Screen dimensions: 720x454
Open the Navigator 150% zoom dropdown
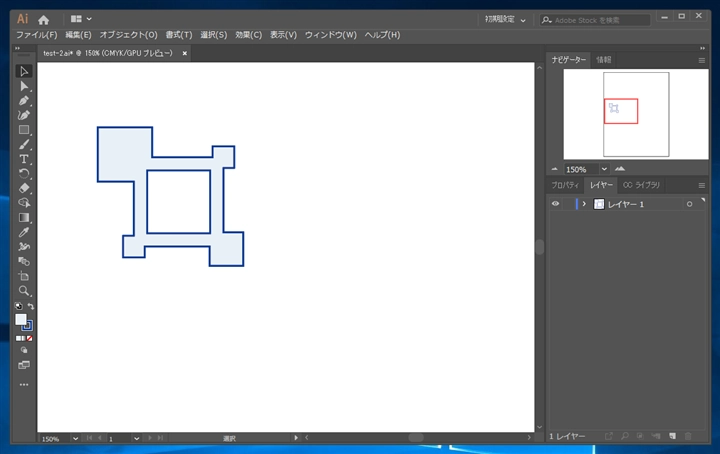click(x=604, y=169)
